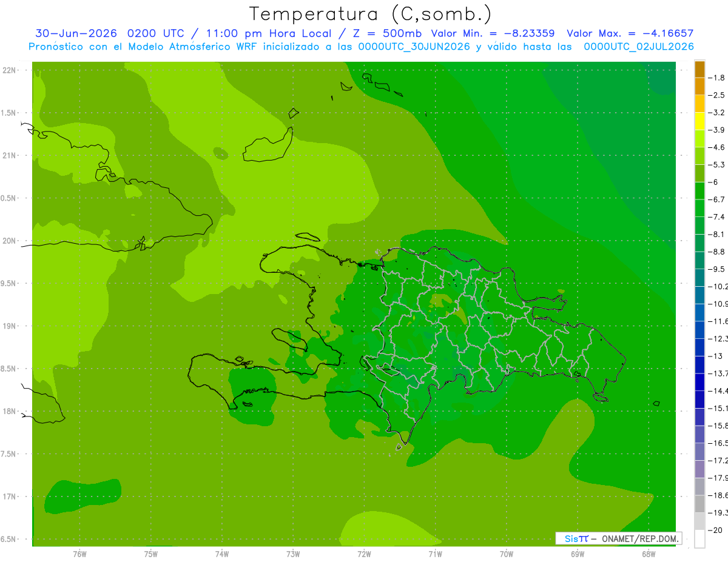Click the '69W' longitude axis label
This screenshot has width=728, height=562.
point(578,554)
